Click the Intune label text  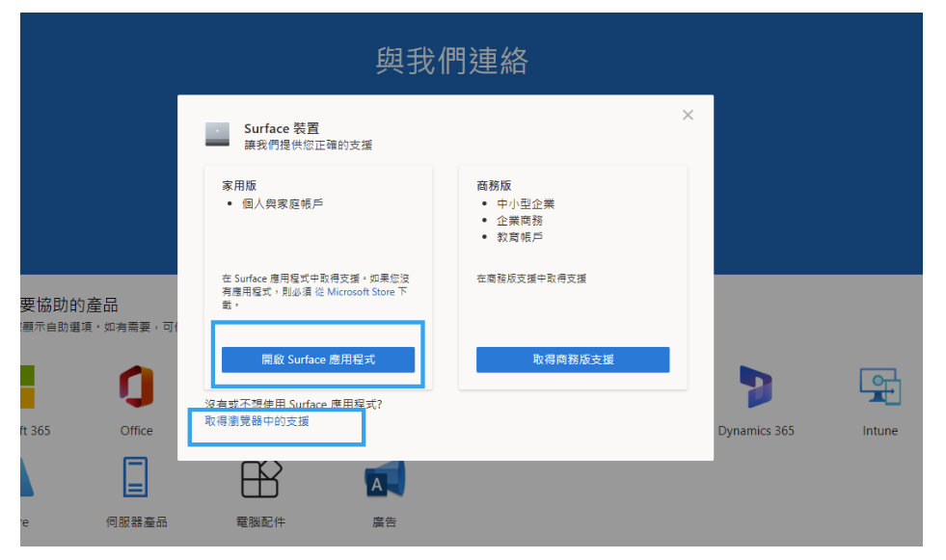coord(879,431)
